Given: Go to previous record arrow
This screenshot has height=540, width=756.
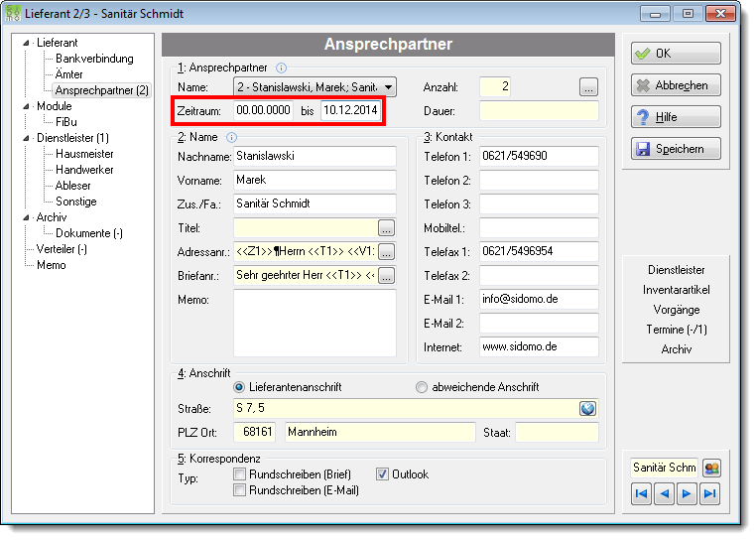Looking at the screenshot, I should (665, 493).
